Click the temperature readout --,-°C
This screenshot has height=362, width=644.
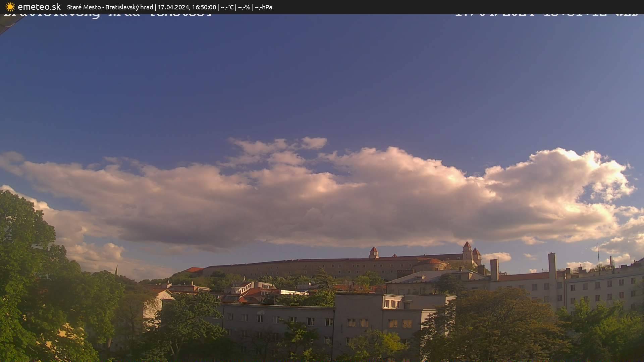pyautogui.click(x=227, y=7)
